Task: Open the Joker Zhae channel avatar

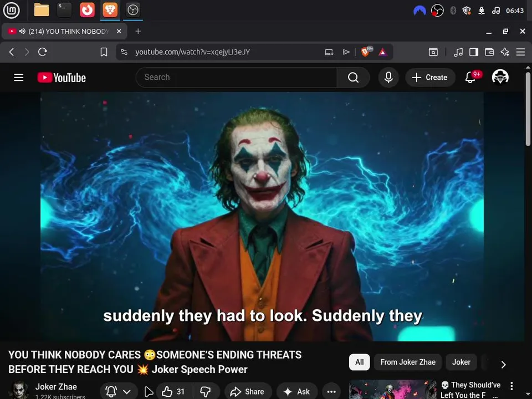Action: tap(19, 390)
